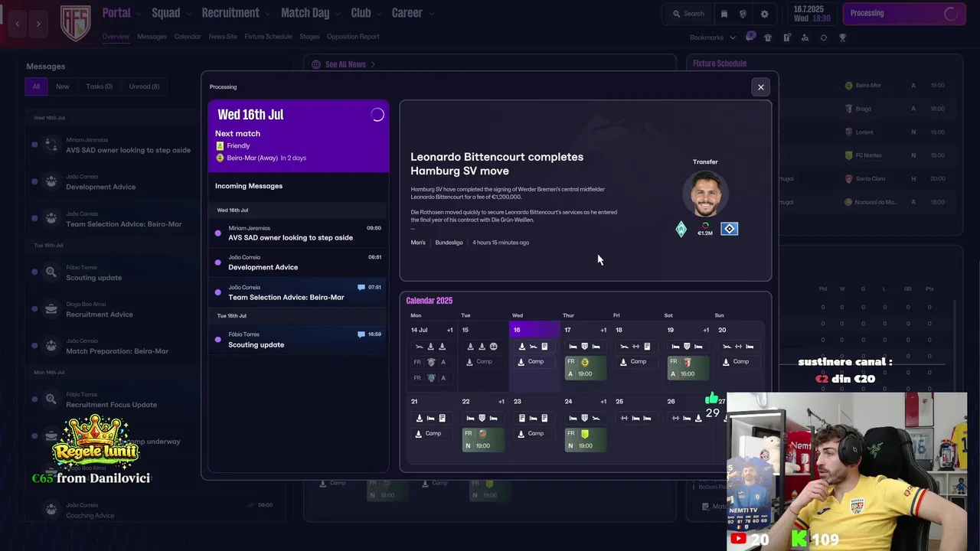Open the Bookmarks dropdown
980x551 pixels.
[x=712, y=37]
